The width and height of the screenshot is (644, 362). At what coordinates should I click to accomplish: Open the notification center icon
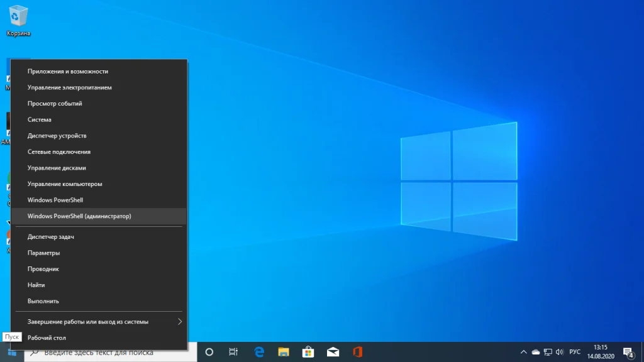(x=628, y=352)
